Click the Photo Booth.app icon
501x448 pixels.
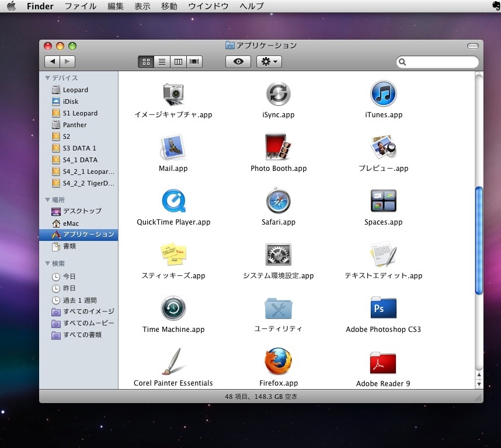tap(279, 148)
